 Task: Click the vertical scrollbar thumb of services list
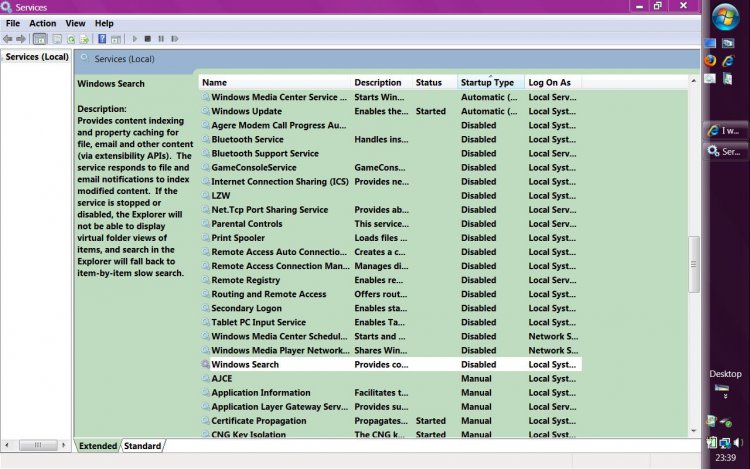694,264
